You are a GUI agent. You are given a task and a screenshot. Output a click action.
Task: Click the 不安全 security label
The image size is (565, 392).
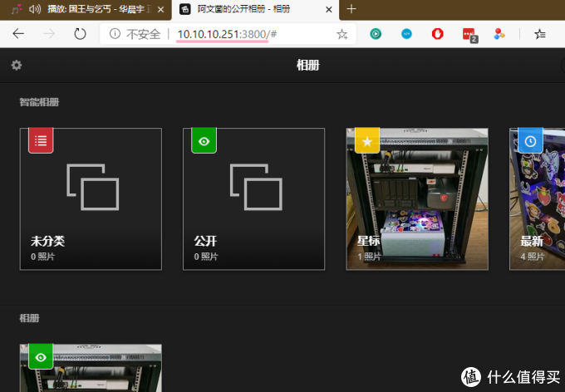coord(143,34)
